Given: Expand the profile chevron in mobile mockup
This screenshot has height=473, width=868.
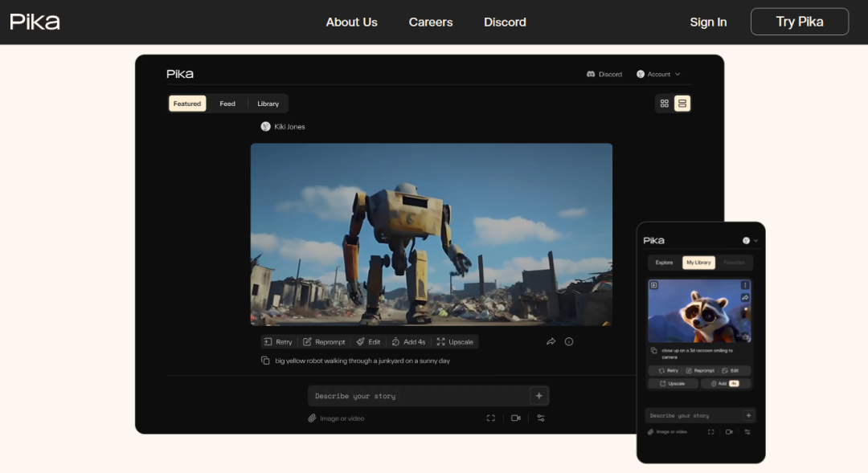Looking at the screenshot, I should (755, 241).
